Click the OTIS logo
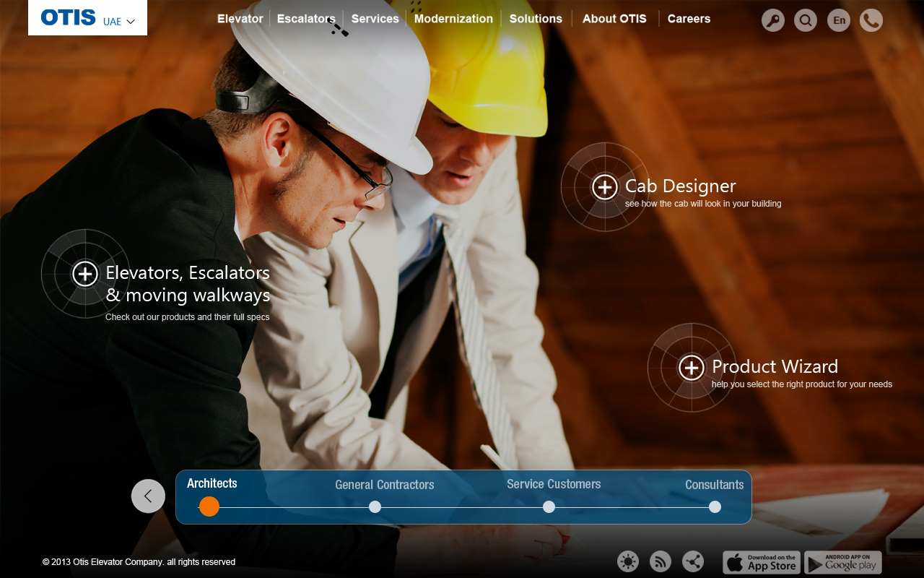Image resolution: width=924 pixels, height=578 pixels. point(69,17)
